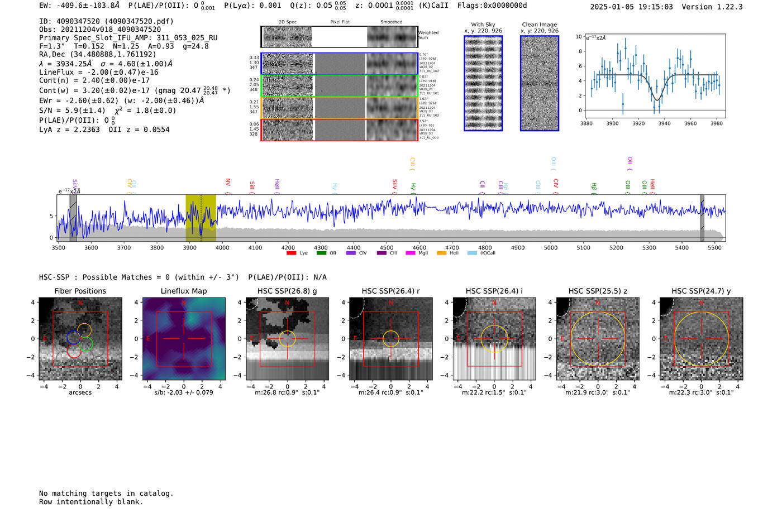Click the No matching targets in catalog text

[x=106, y=493]
